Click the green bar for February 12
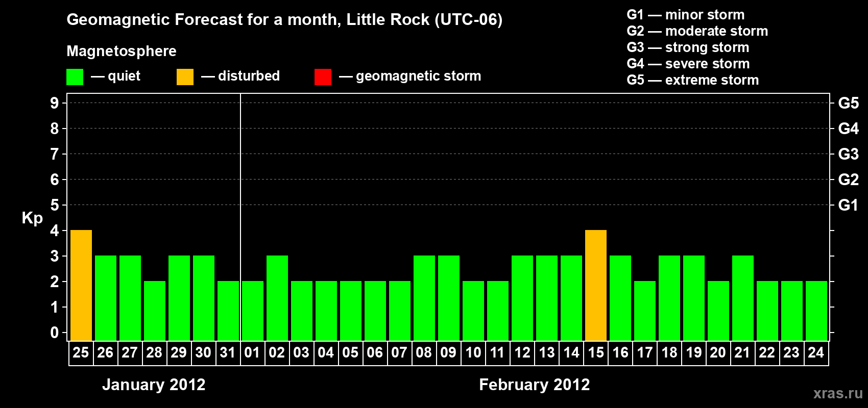Screen dimensions: 868x408 coord(522,298)
